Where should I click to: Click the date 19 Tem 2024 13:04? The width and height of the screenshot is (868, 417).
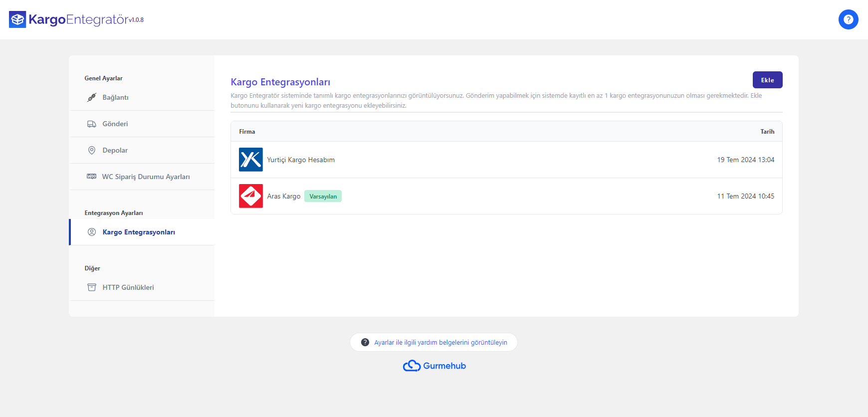coord(746,160)
